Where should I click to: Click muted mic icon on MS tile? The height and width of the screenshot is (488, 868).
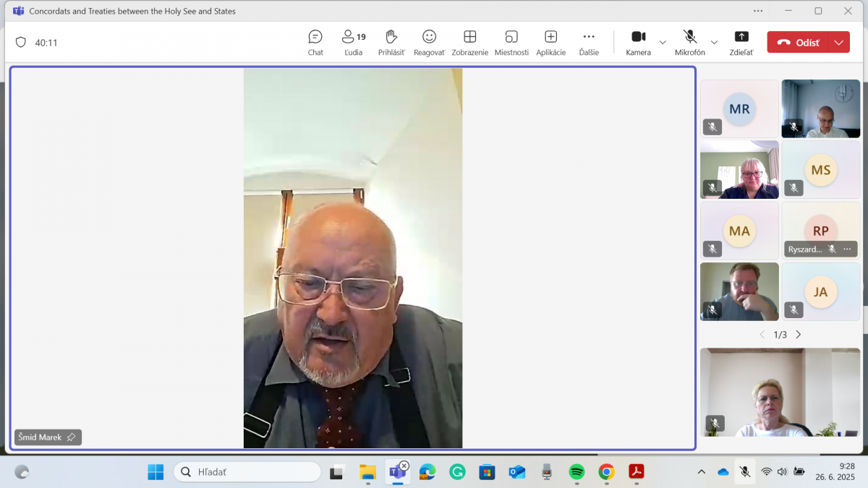coord(794,188)
